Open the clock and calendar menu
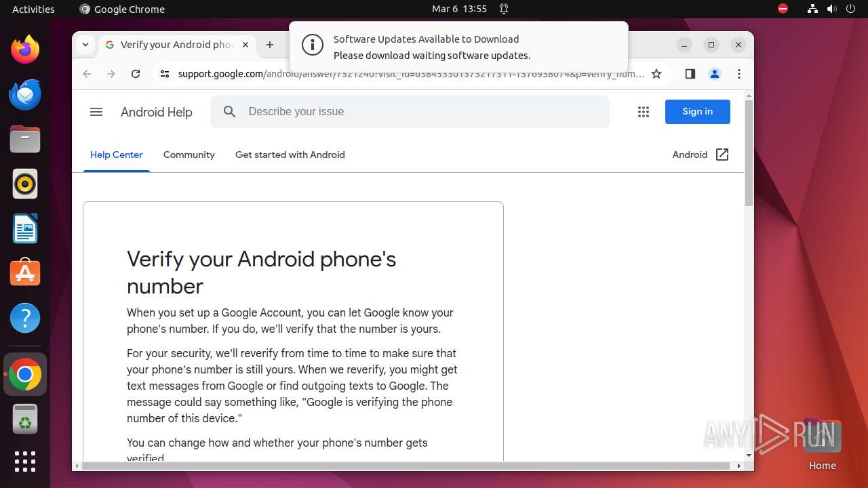Image resolution: width=868 pixels, height=488 pixels. click(x=459, y=9)
